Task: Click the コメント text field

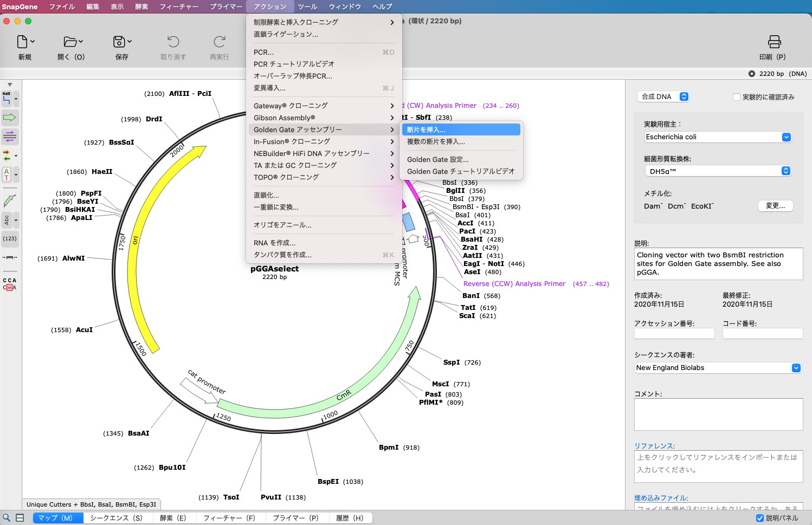Action: (718, 414)
